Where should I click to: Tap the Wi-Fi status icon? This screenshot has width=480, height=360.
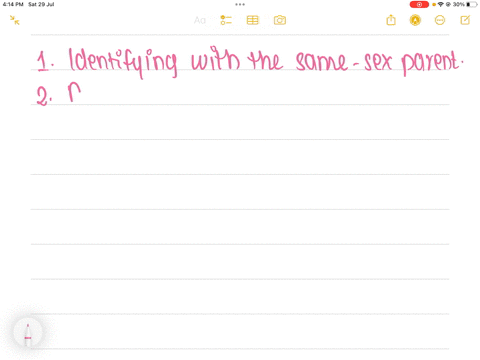pos(441,4)
